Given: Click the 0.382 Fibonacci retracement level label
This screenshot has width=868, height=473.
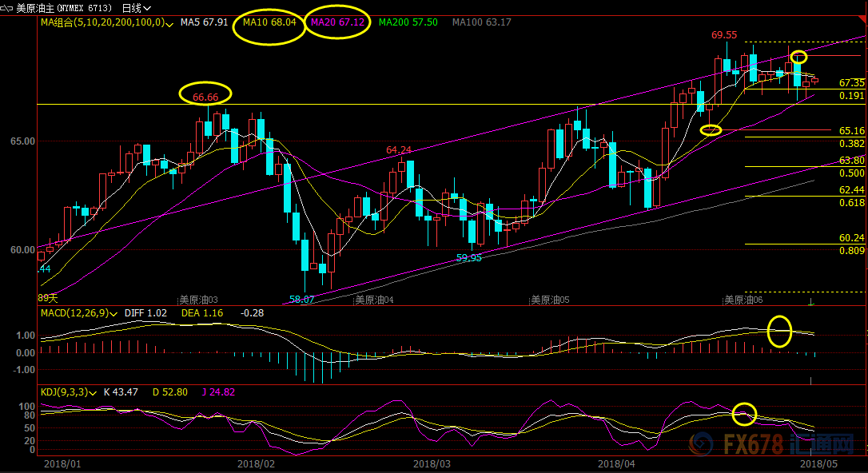Looking at the screenshot, I should point(851,144).
